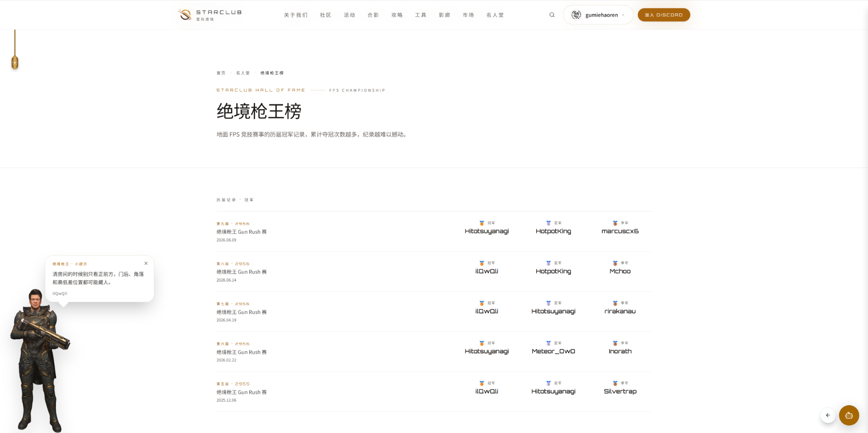868x433 pixels.
Task: Click the 绝境枪王榜 page title
Action: 259,112
